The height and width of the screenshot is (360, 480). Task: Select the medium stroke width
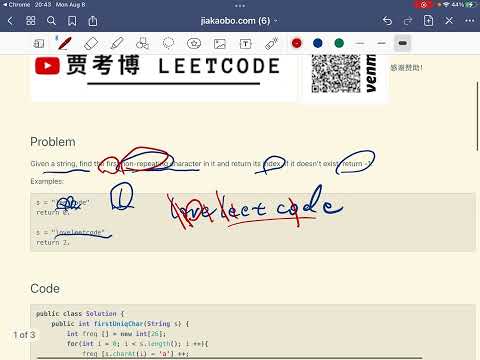pyautogui.click(x=381, y=43)
